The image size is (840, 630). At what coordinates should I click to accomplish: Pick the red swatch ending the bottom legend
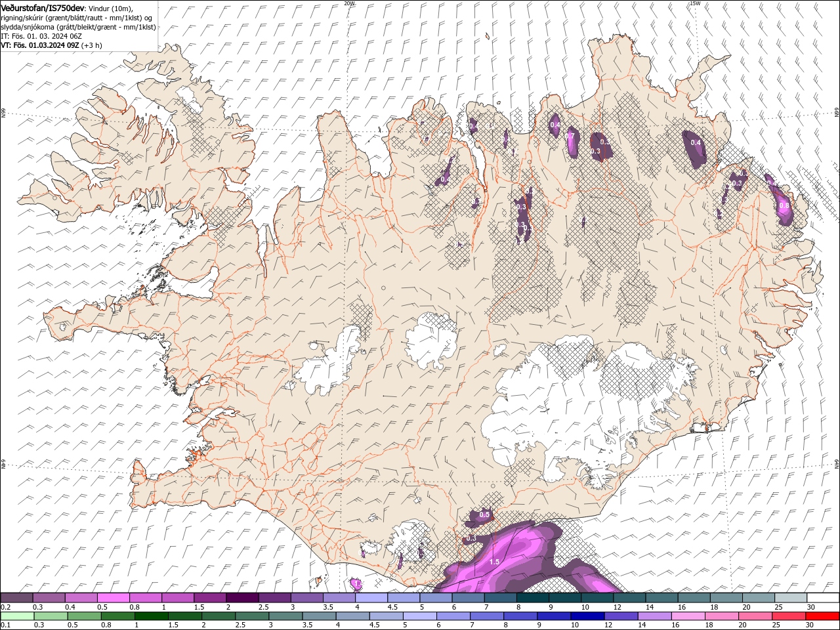click(822, 616)
